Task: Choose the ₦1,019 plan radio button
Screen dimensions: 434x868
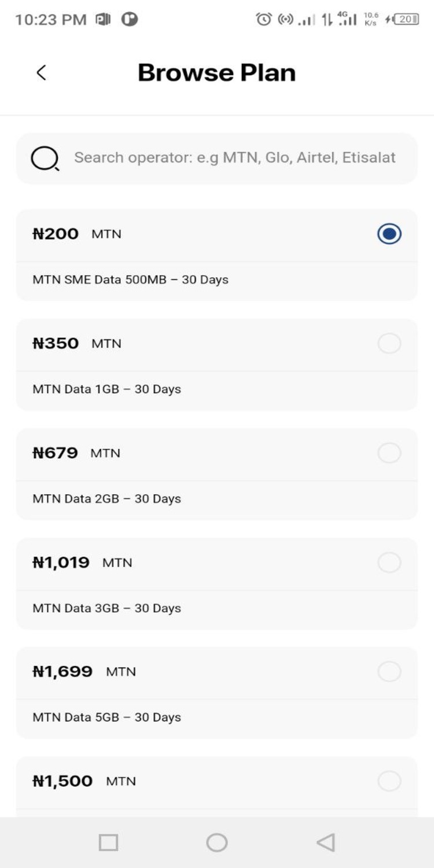Action: click(x=389, y=562)
